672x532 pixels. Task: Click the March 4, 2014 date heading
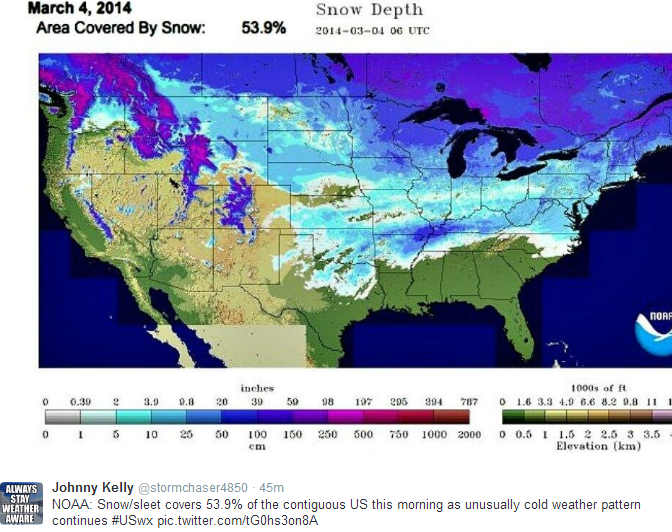coord(80,8)
